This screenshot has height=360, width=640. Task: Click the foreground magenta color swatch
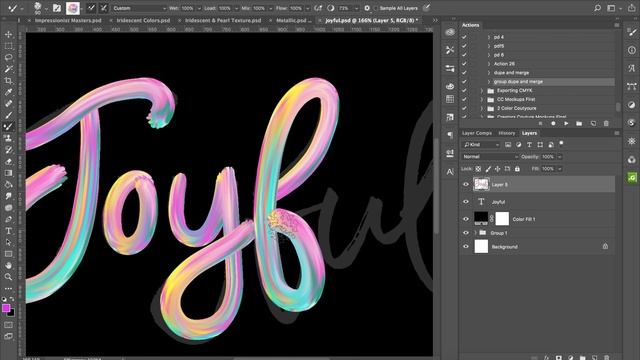click(x=6, y=308)
